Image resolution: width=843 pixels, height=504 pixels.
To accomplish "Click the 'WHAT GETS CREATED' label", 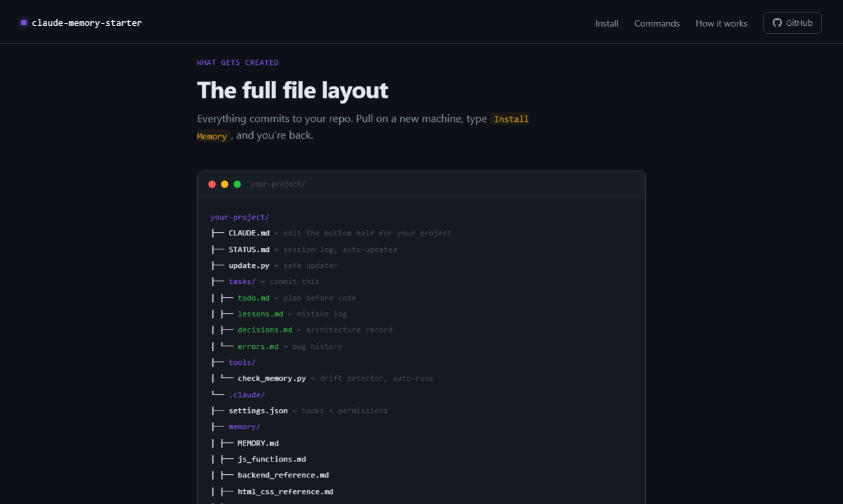I will coord(238,62).
